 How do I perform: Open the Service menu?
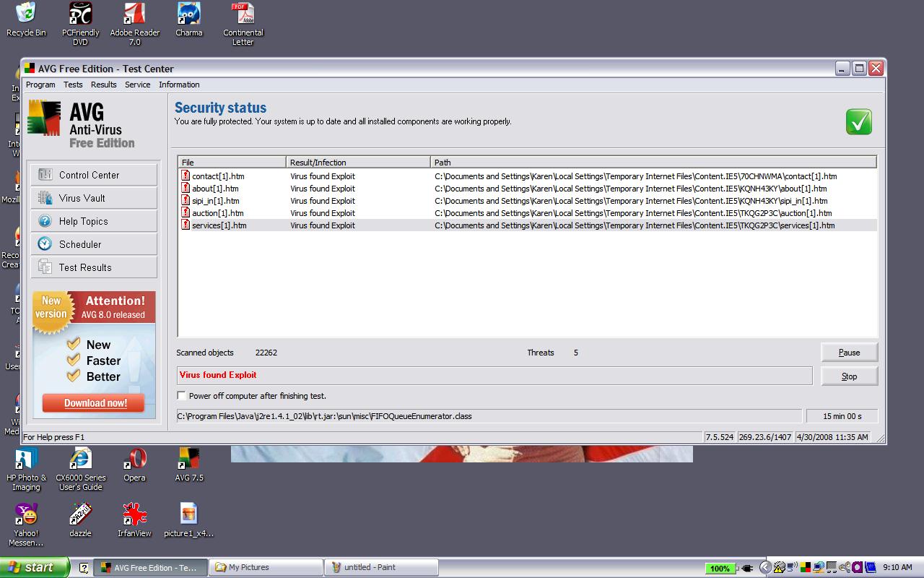pos(137,85)
